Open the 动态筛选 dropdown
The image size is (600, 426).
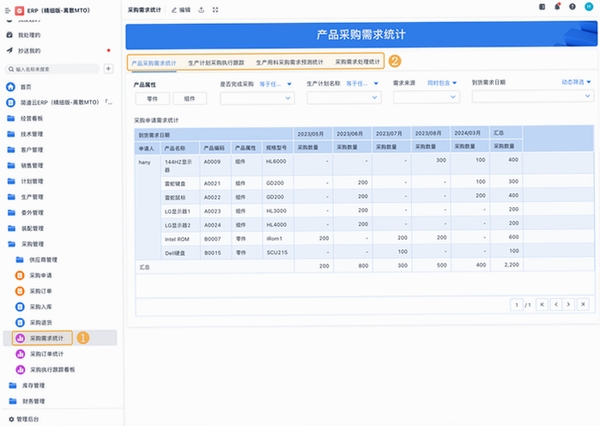click(x=576, y=82)
